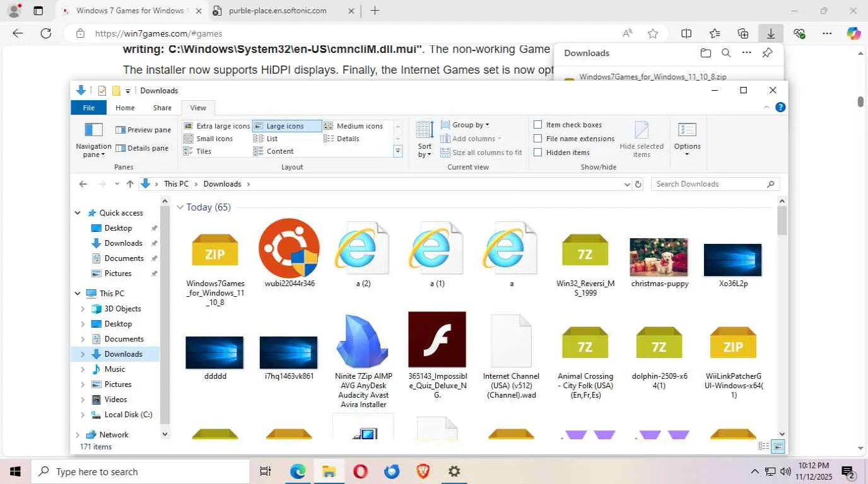Toggle the Preview pane

143,130
